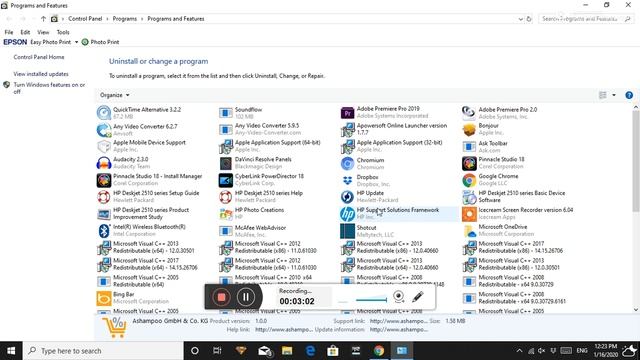
Task: Click the Shotcut program icon
Action: point(347,231)
